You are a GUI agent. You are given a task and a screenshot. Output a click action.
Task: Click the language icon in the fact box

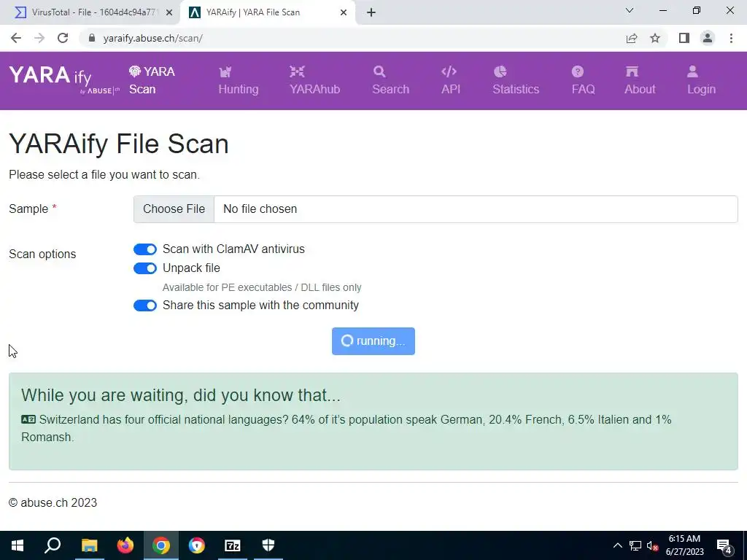tap(28, 419)
